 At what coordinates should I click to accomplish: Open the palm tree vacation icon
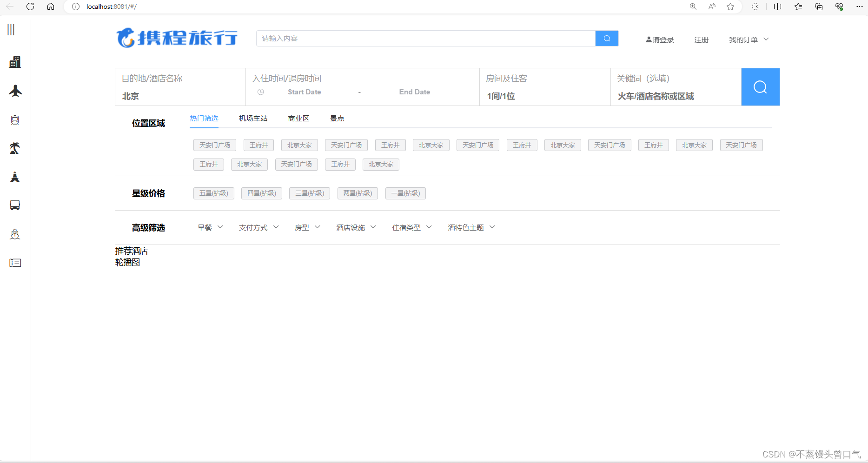click(x=15, y=148)
